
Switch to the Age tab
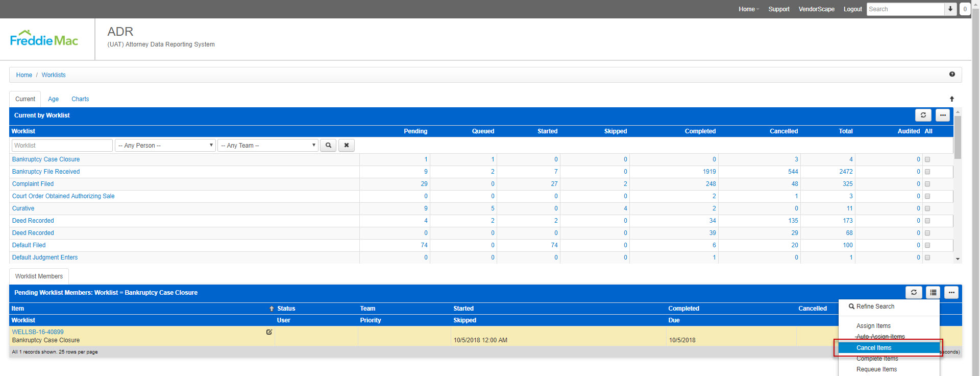[x=53, y=99]
